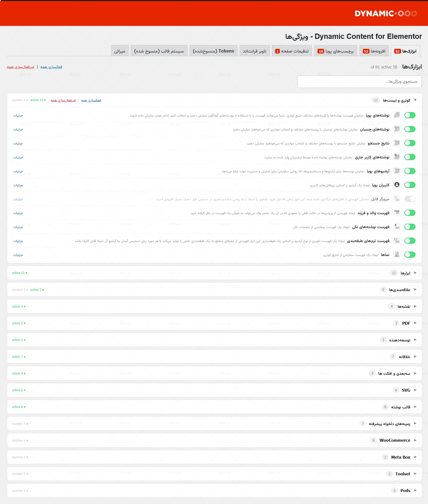This screenshot has height=504, width=428.
Task: Turn off نوشته‌های کاربر جاری switch
Action: click(x=410, y=157)
